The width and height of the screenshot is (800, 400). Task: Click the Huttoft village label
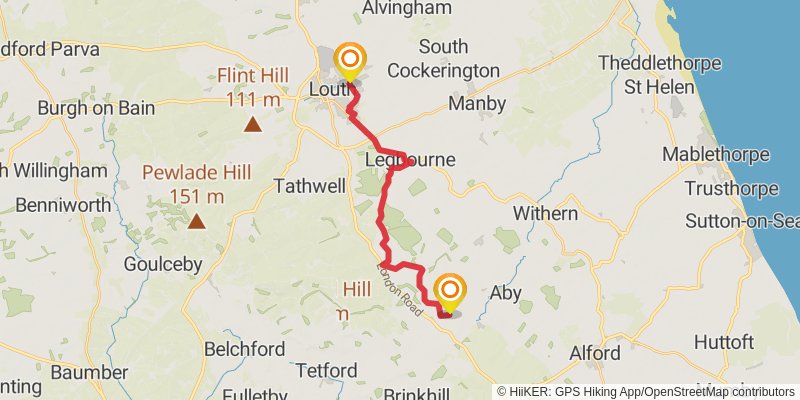724,342
